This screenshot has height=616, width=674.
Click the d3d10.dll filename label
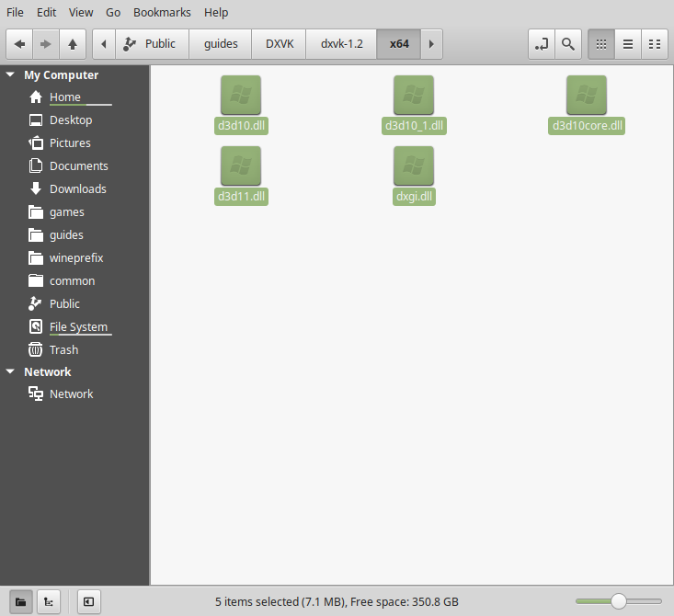(241, 126)
